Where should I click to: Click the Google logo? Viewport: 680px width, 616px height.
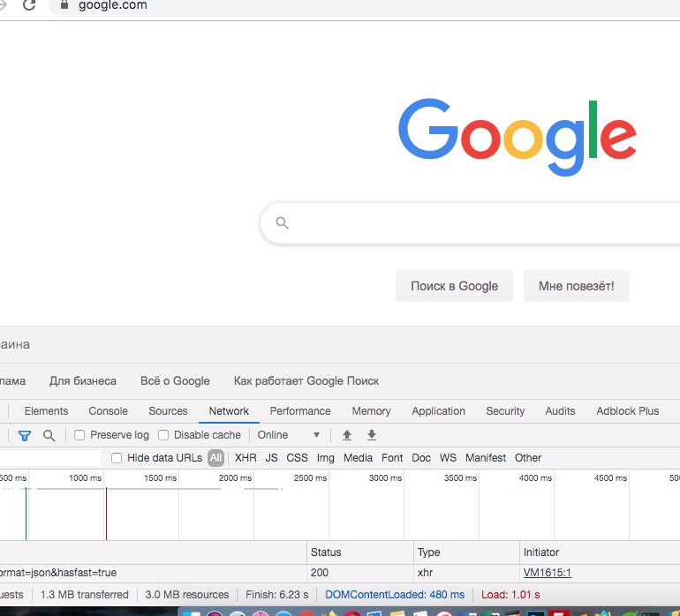coord(517,137)
